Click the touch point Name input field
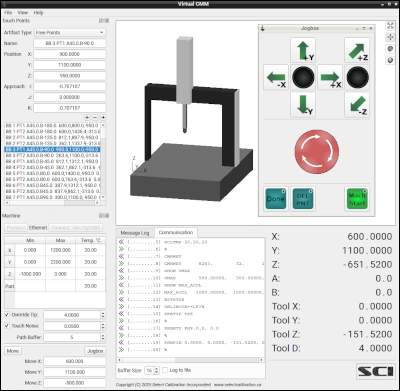 (x=70, y=43)
